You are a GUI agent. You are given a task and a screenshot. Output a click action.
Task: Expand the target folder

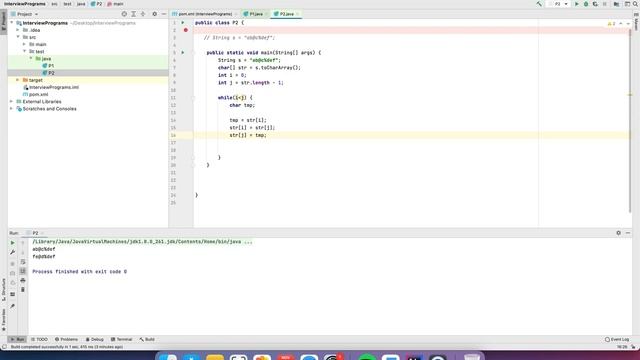click(18, 80)
